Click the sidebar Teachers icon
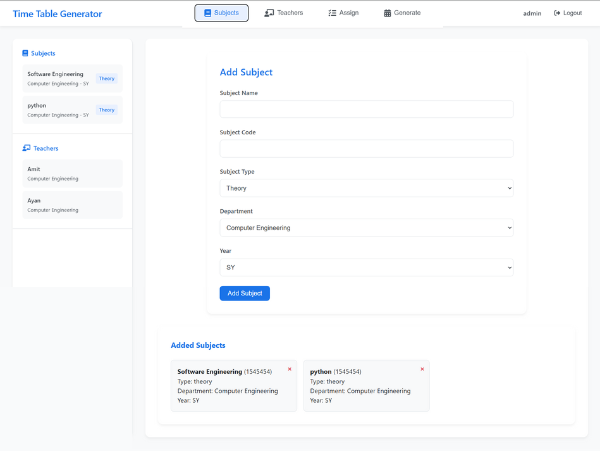The width and height of the screenshot is (600, 451). [x=26, y=148]
